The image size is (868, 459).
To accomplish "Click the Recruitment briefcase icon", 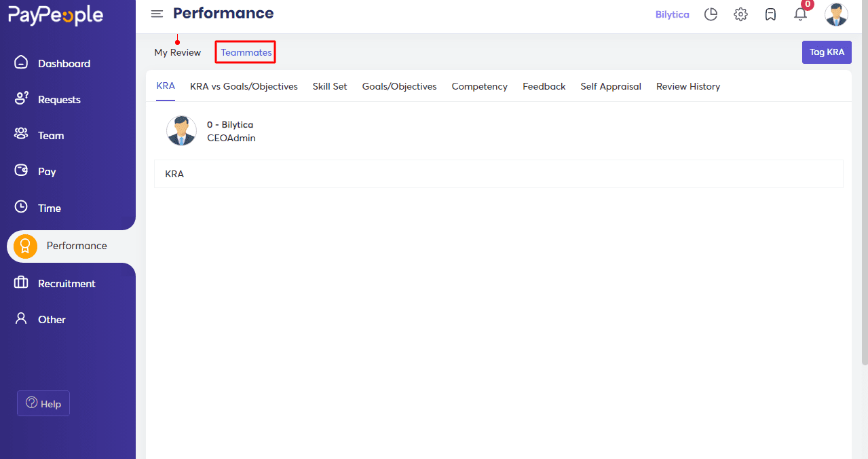I will [x=21, y=282].
